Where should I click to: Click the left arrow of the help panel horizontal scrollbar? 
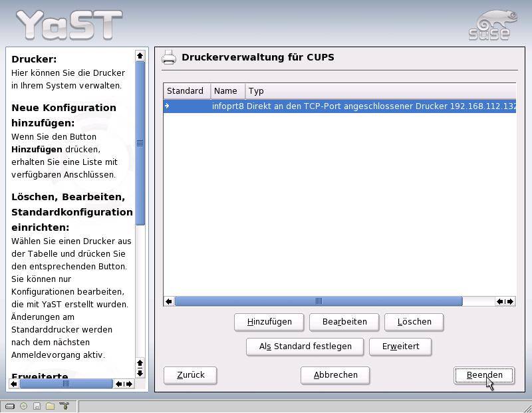click(x=14, y=384)
